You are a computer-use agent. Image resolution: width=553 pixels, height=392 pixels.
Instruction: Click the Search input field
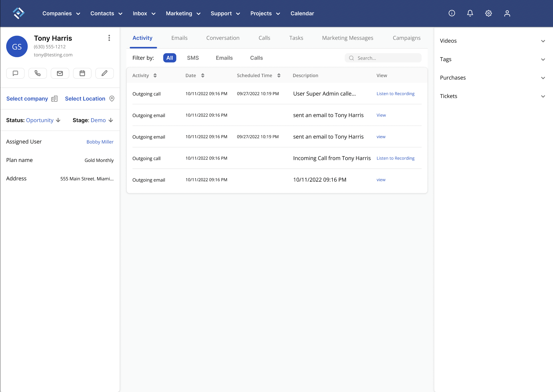point(383,58)
